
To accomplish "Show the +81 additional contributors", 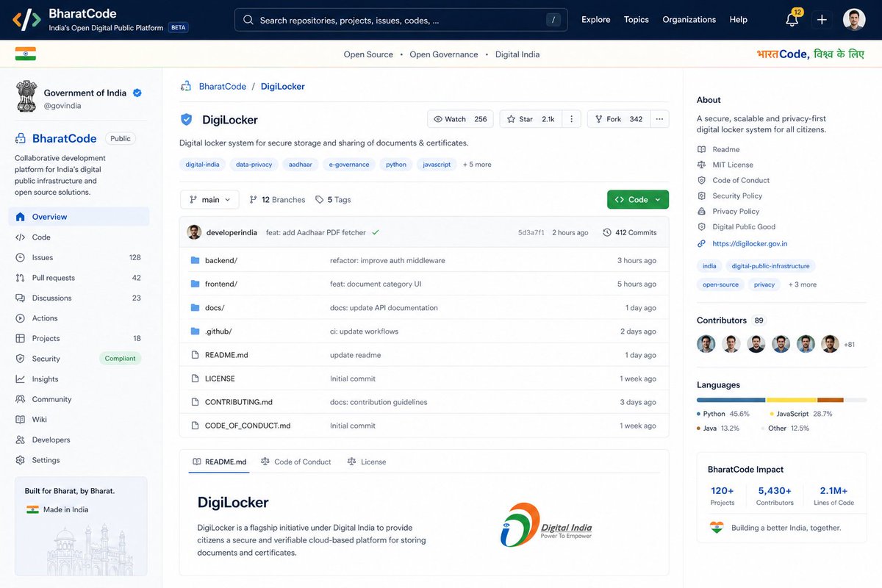I will tap(849, 344).
